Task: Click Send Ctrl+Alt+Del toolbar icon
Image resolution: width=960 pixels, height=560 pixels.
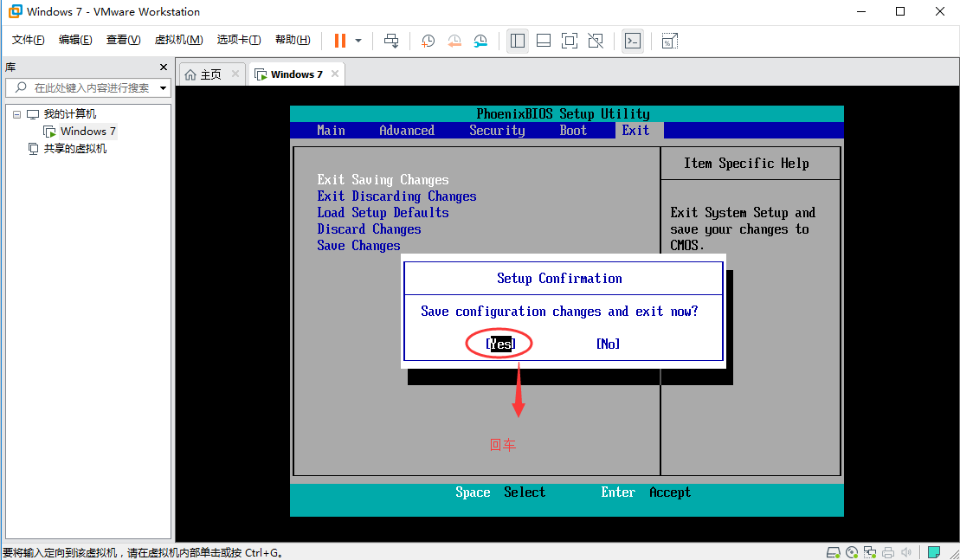Action: (x=391, y=41)
